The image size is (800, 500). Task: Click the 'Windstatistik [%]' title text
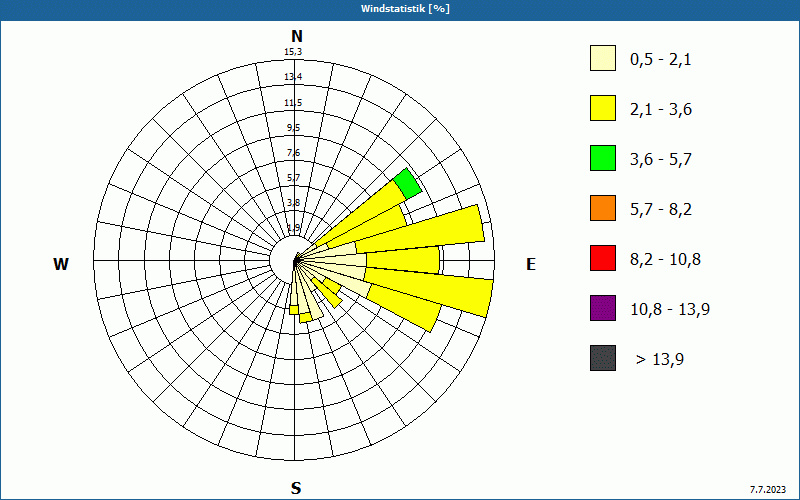(405, 9)
